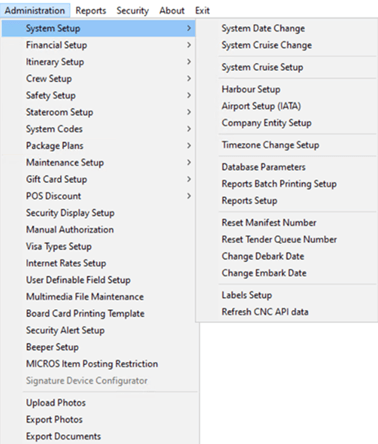
Task: Select Change Embark Date
Action: click(287, 273)
